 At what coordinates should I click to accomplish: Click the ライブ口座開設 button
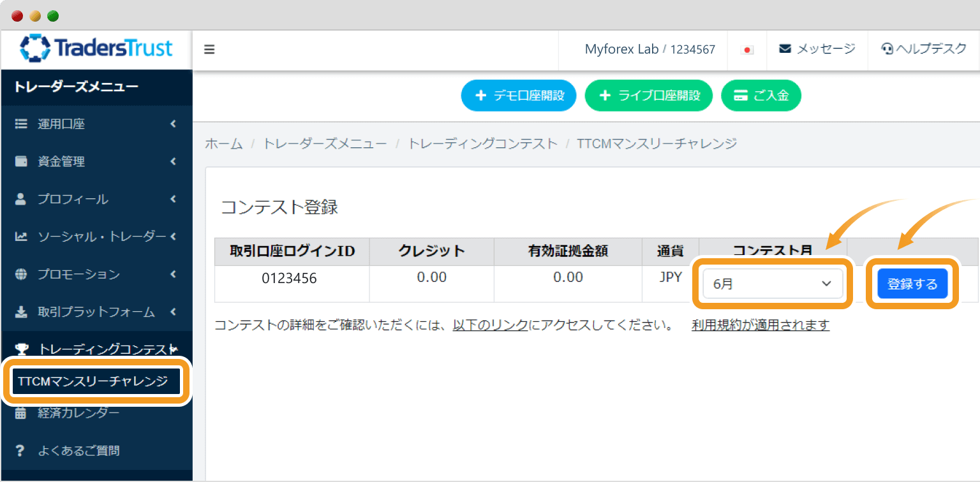tap(648, 96)
